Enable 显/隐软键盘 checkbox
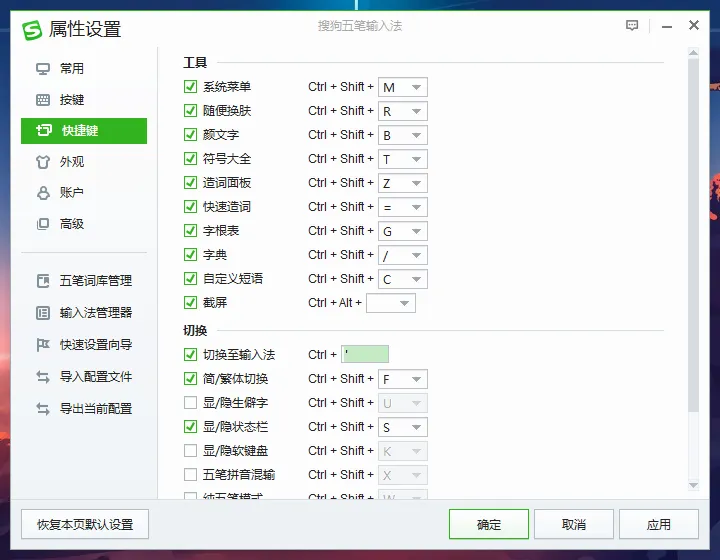The height and width of the screenshot is (560, 720). point(190,450)
